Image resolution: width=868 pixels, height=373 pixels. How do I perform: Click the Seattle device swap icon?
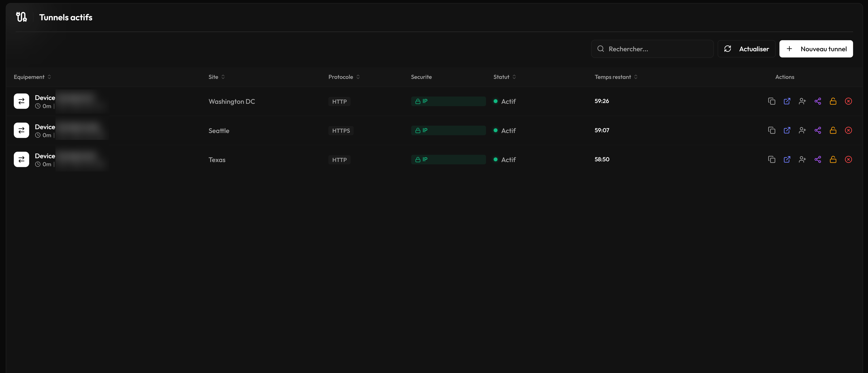point(22,130)
